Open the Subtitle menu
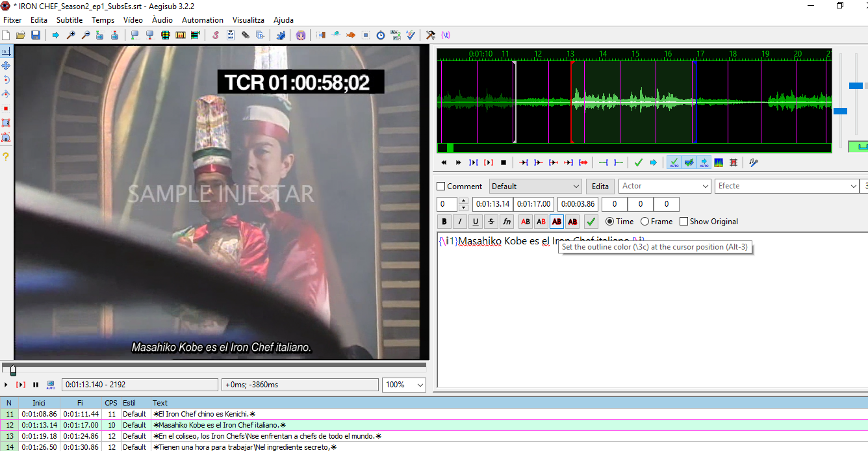The image size is (868, 451). point(69,20)
